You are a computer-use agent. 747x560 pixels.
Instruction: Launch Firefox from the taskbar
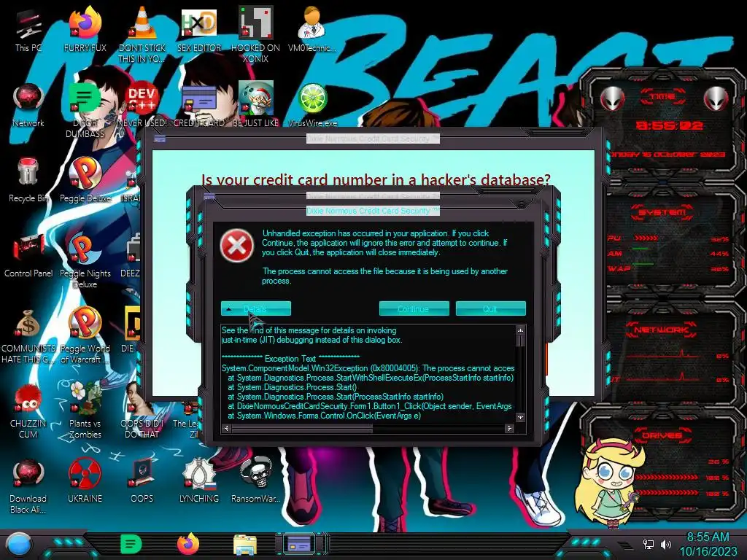point(188,544)
